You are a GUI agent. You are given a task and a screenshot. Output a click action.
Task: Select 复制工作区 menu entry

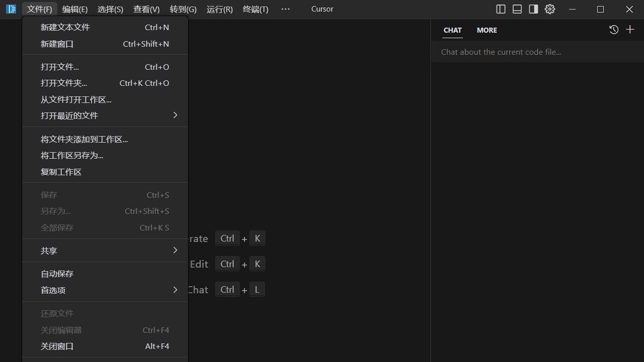(x=105, y=172)
